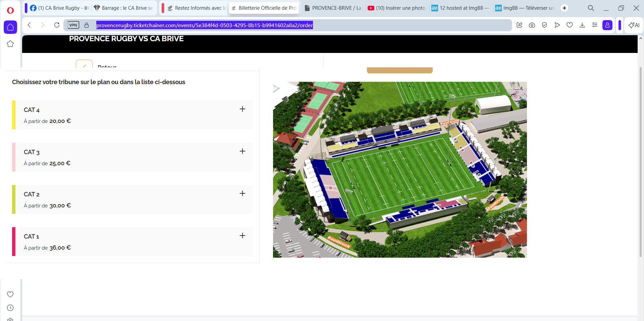
Task: Search tabs with the magnifier icon
Action: pos(591,8)
